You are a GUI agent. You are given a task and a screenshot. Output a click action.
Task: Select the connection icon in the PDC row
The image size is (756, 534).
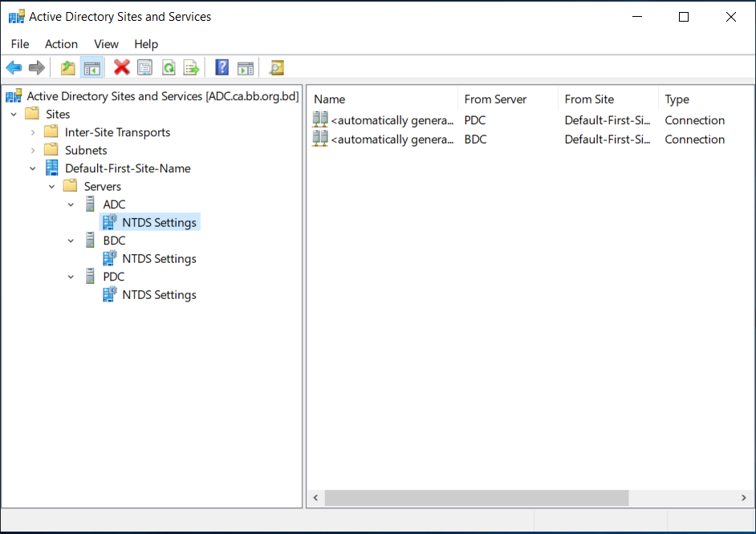pos(320,119)
